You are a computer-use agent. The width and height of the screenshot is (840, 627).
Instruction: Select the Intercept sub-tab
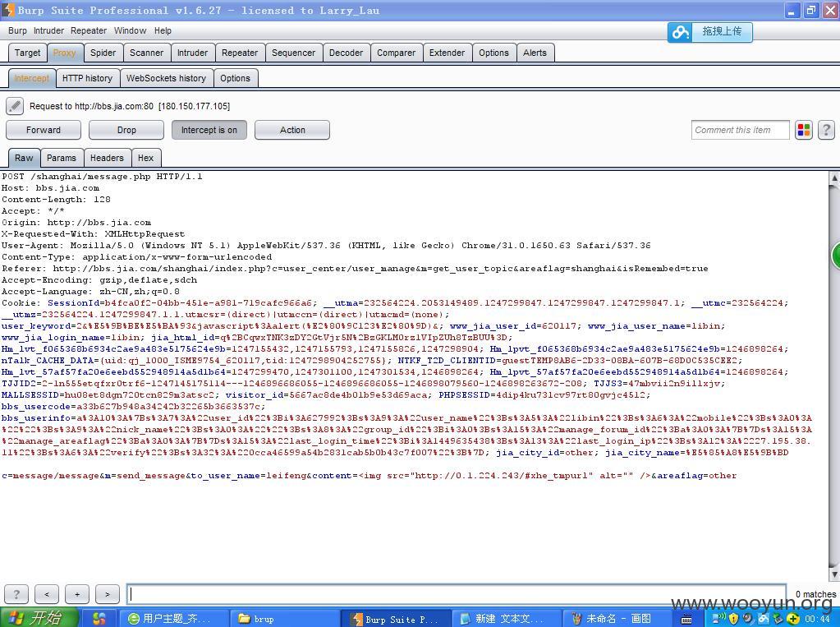tap(31, 78)
